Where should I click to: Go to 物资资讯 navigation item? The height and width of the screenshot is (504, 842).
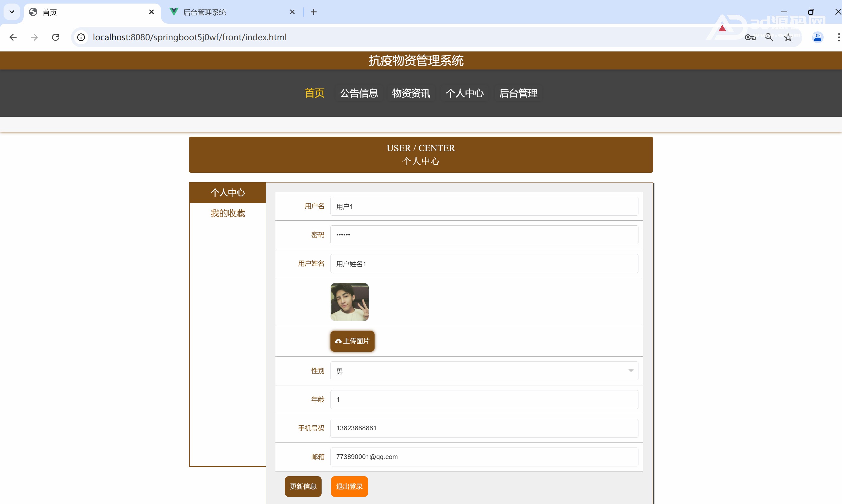click(x=411, y=93)
